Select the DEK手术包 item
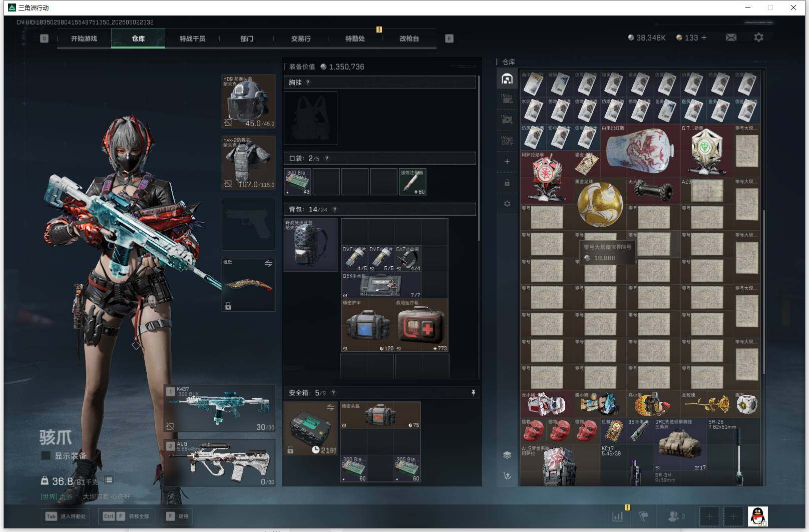Screen dimensions: 809x532 click(x=381, y=285)
